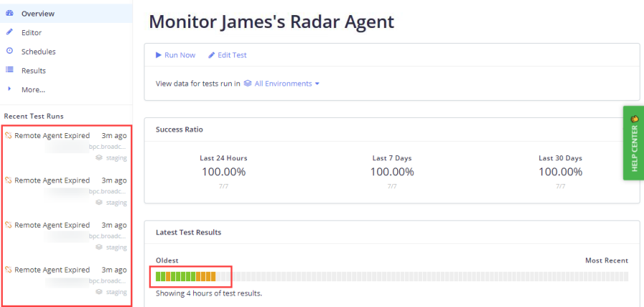Click the staging layers icon in last test run
Viewport: 644px width, 307px height.
tap(99, 292)
